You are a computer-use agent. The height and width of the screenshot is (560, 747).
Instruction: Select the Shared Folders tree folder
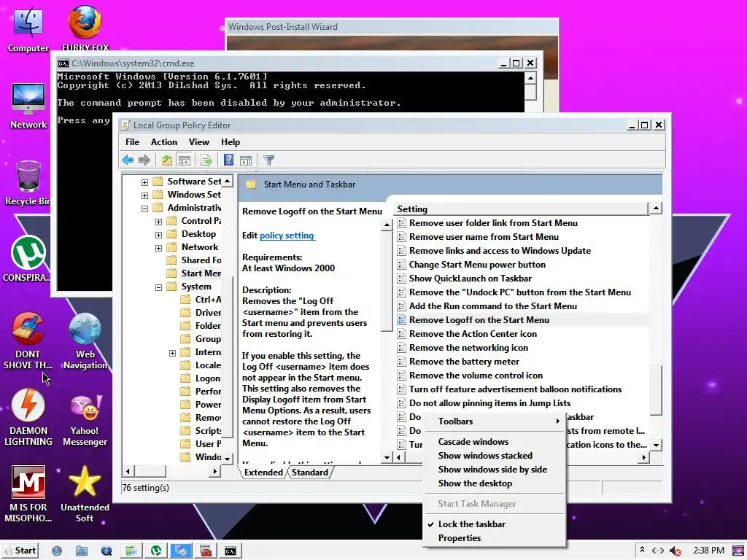[x=194, y=260]
